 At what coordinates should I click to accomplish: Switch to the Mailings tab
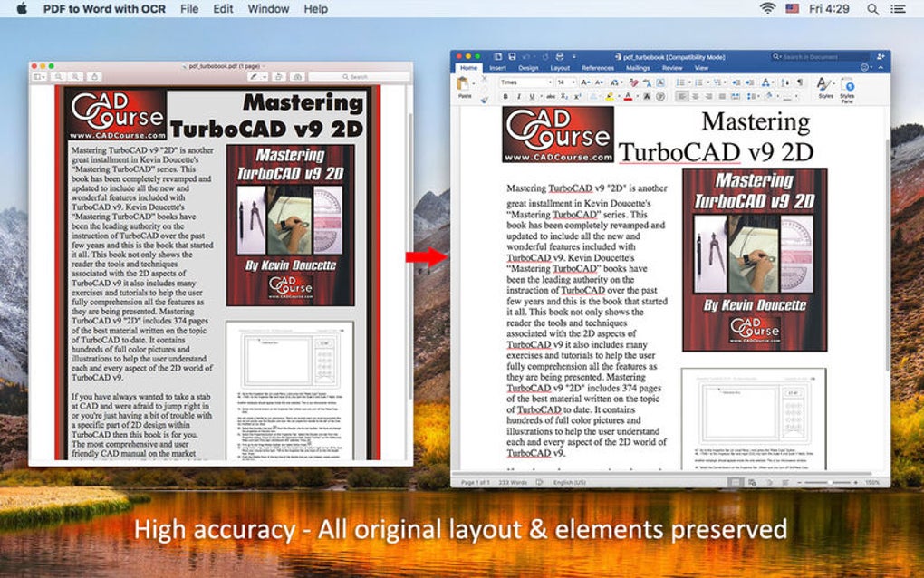click(638, 68)
